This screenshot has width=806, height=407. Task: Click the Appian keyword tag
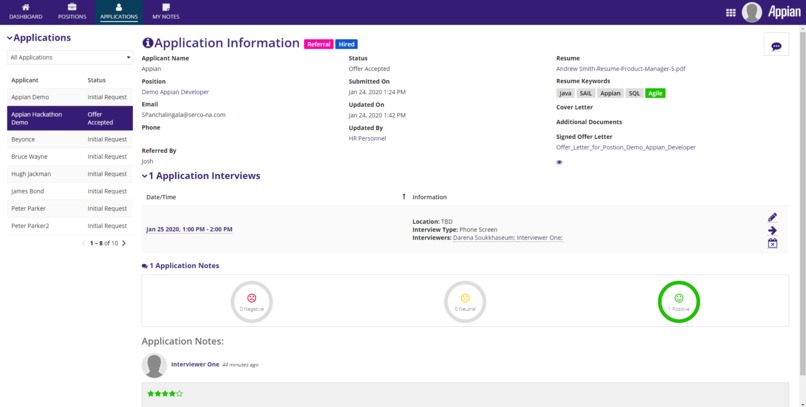click(x=610, y=94)
